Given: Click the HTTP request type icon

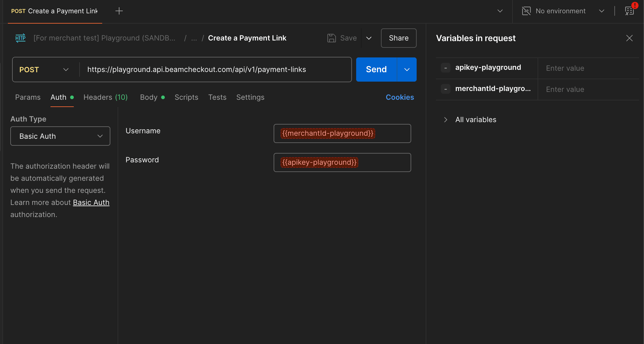Looking at the screenshot, I should [x=21, y=38].
